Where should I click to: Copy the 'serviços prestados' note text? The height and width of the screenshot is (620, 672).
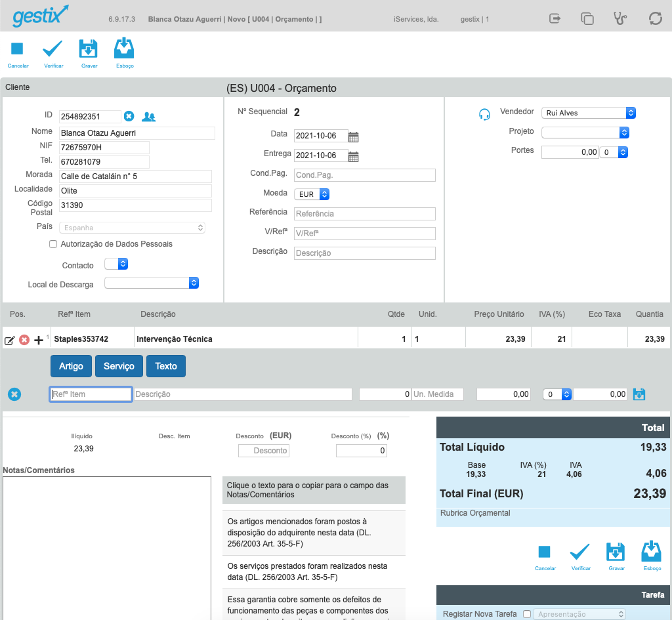(x=314, y=571)
